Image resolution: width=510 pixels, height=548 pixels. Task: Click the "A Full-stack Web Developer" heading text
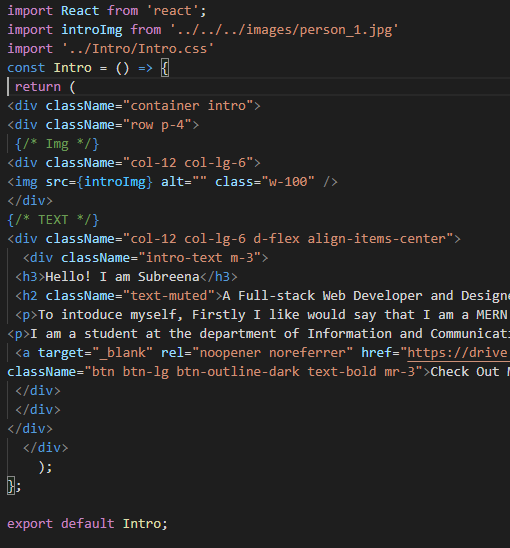[322, 296]
